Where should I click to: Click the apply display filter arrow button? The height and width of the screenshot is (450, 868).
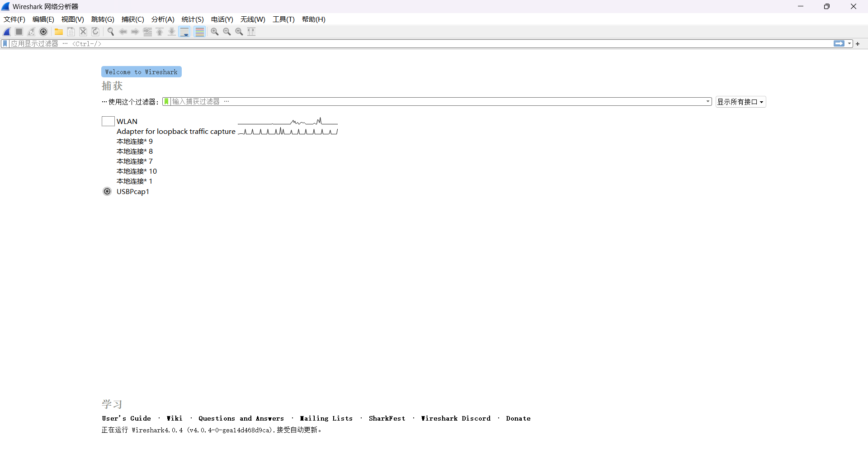pos(839,44)
